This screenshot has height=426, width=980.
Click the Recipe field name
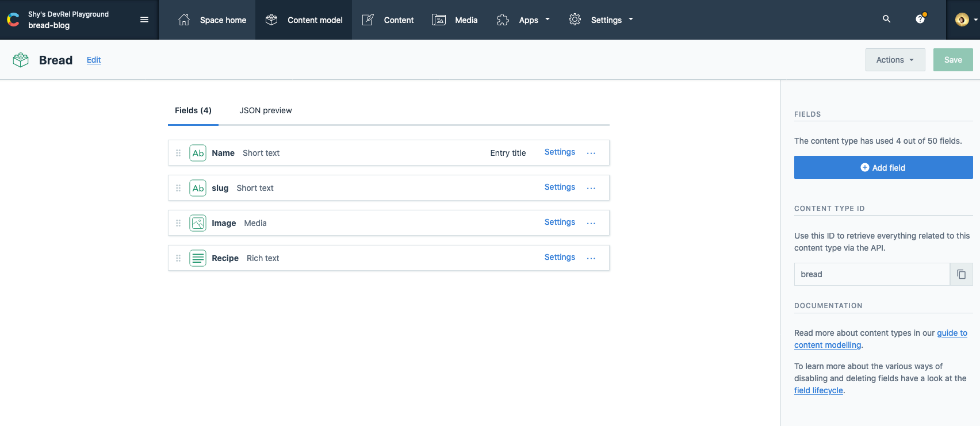(225, 258)
